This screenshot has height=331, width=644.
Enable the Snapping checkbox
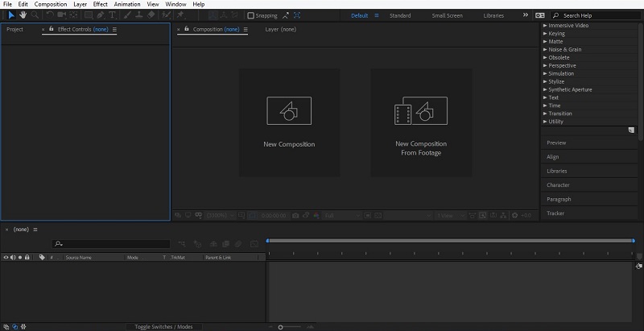pyautogui.click(x=250, y=15)
